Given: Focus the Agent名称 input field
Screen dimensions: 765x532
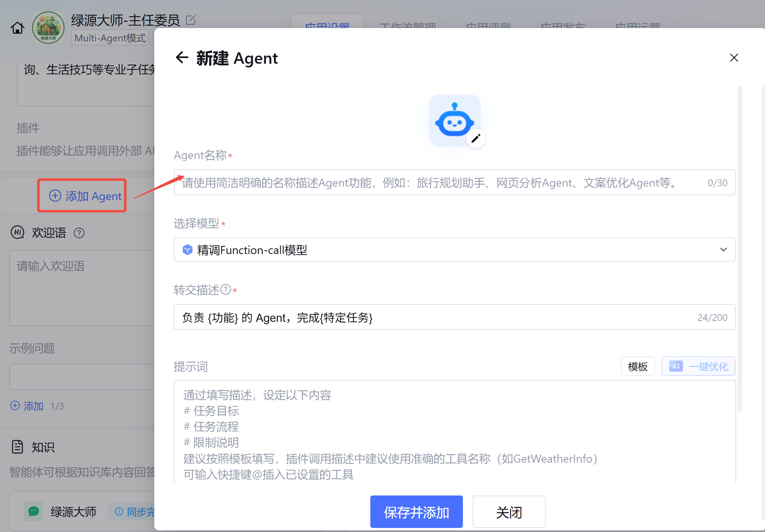Looking at the screenshot, I should (x=454, y=182).
